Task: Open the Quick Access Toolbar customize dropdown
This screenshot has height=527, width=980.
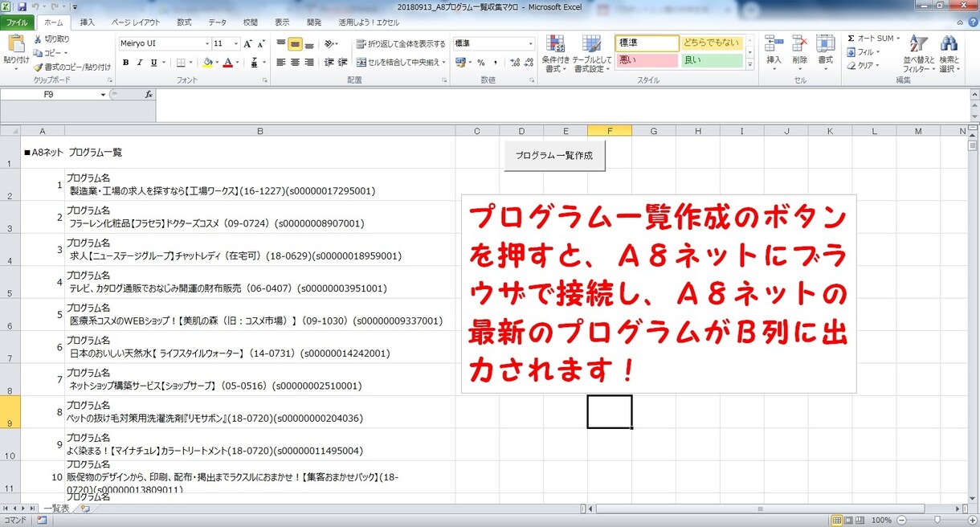Action: pos(73,6)
